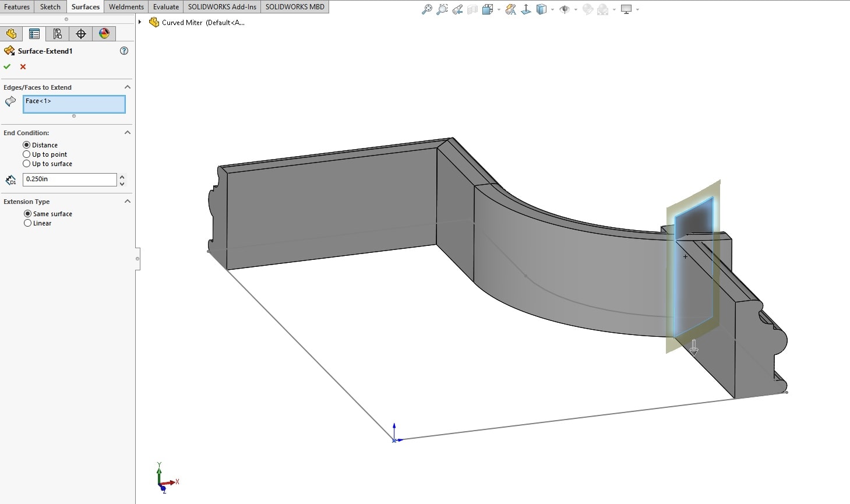The width and height of the screenshot is (850, 504).
Task: Switch to the Features tab
Action: [x=17, y=7]
